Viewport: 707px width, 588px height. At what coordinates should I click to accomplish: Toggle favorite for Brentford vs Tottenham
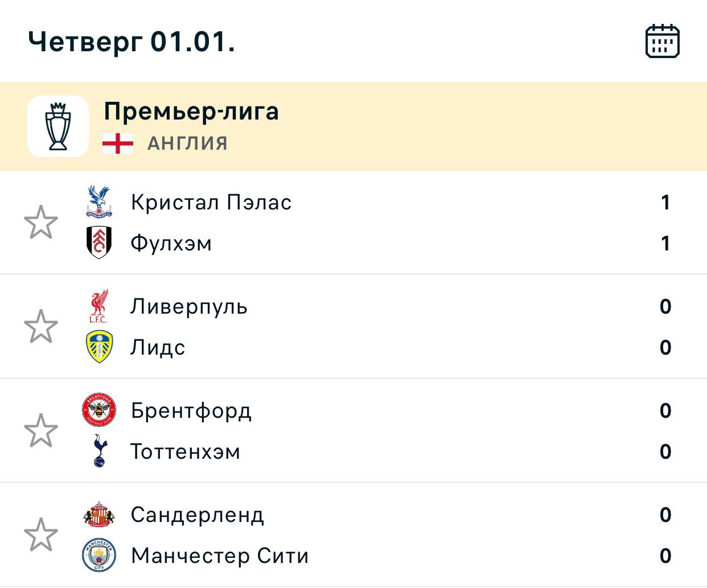pyautogui.click(x=41, y=431)
